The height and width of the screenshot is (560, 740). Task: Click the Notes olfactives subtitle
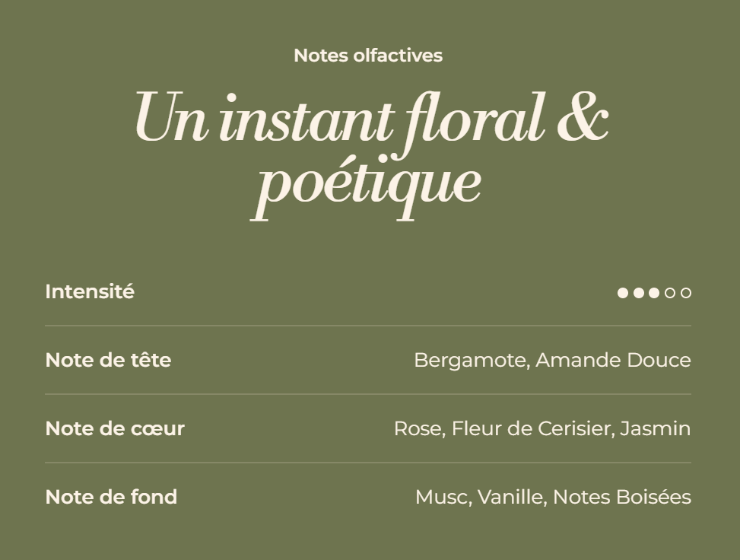tap(368, 56)
